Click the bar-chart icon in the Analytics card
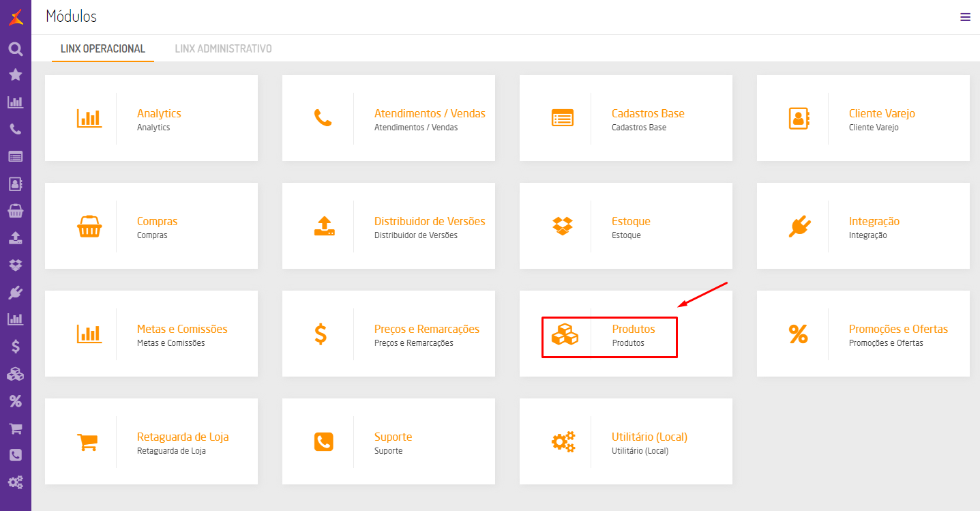980x511 pixels. [x=89, y=118]
